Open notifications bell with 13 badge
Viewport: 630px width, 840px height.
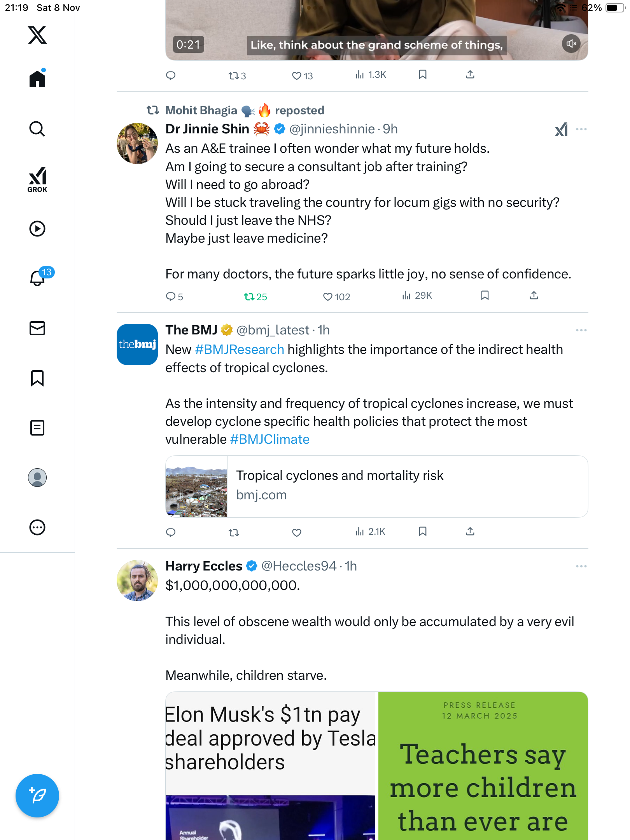click(38, 278)
